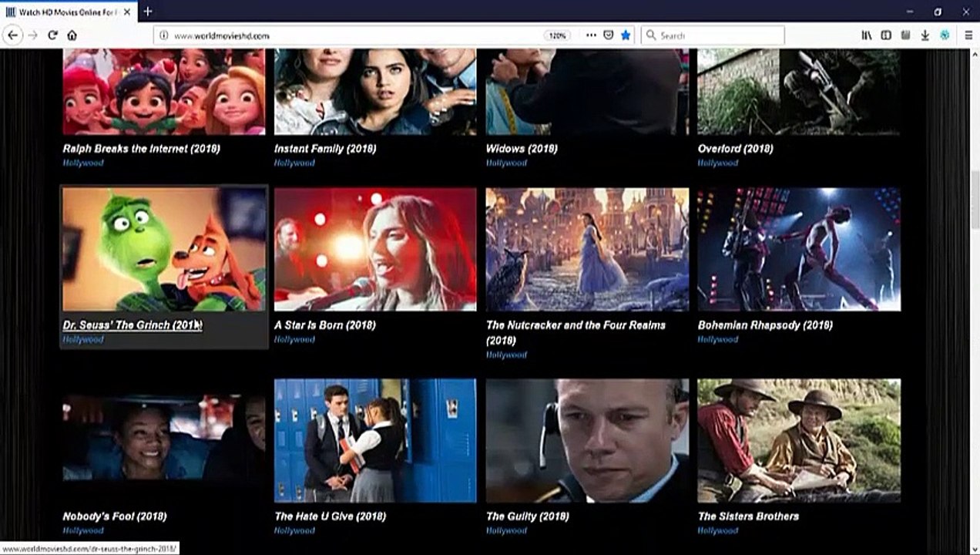Save the page to Pocket
Viewport: 980px width, 555px height.
pos(609,35)
